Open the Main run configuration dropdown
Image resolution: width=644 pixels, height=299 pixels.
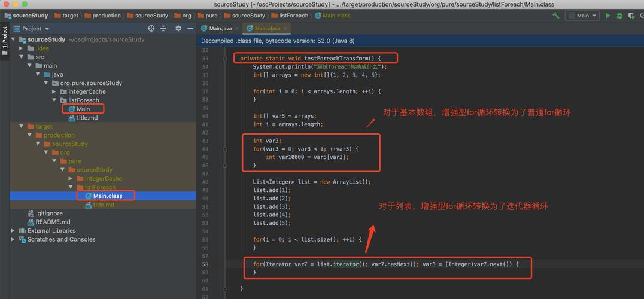pos(582,16)
